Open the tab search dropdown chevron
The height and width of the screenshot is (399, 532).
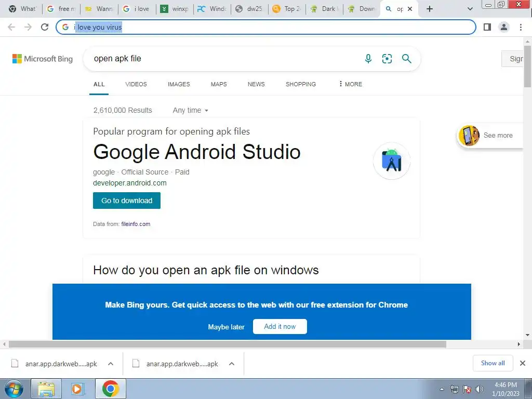470,9
